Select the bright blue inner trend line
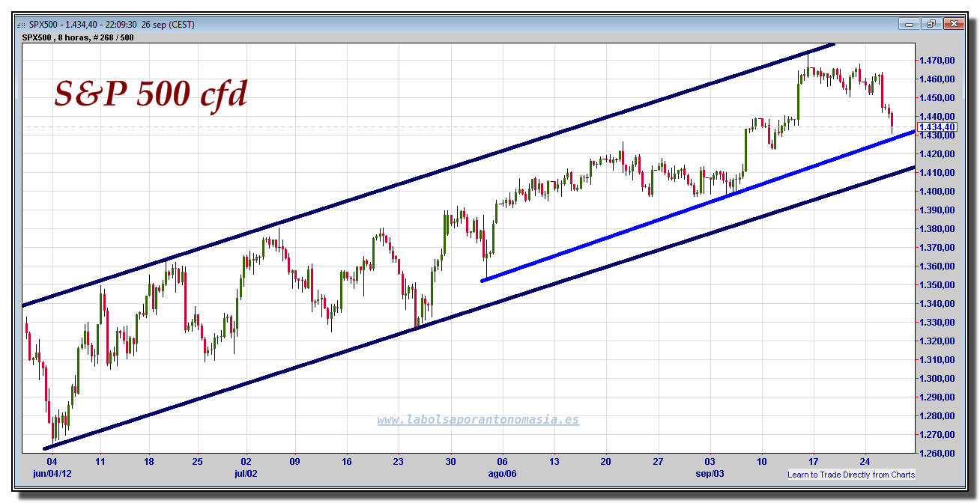The height and width of the screenshot is (503, 980). coord(697,207)
